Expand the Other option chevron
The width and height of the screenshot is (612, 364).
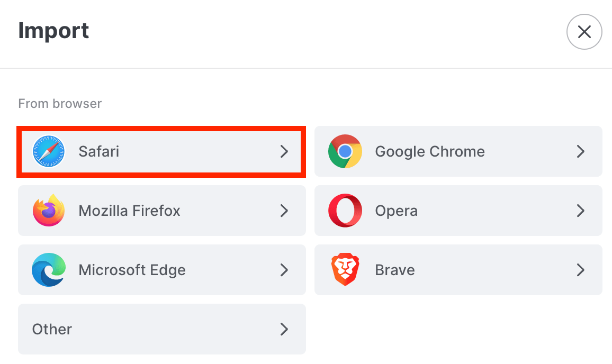click(x=285, y=329)
